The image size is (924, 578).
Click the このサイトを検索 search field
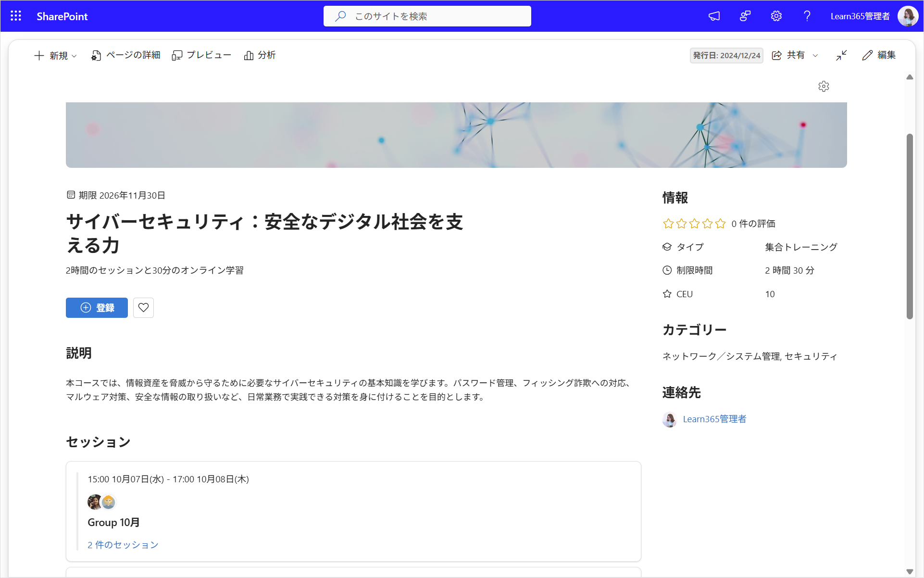(427, 16)
